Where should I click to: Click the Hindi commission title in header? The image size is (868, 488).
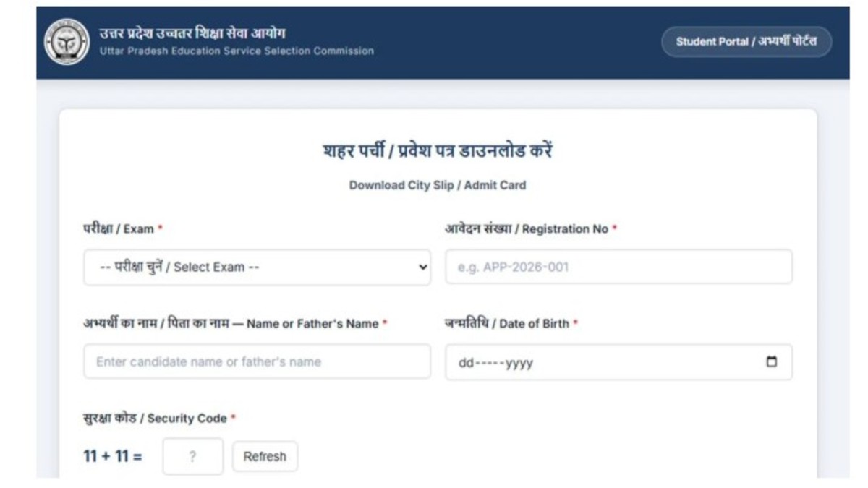192,33
